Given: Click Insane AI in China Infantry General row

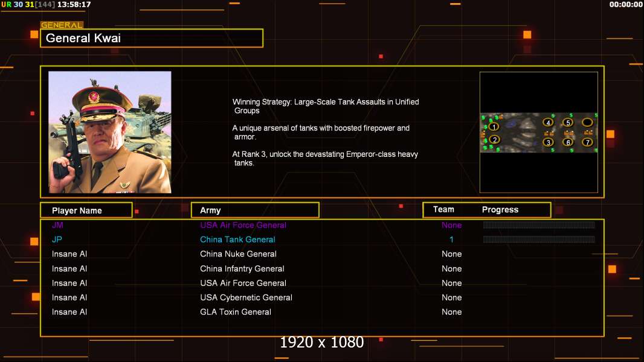Looking at the screenshot, I should (x=69, y=268).
